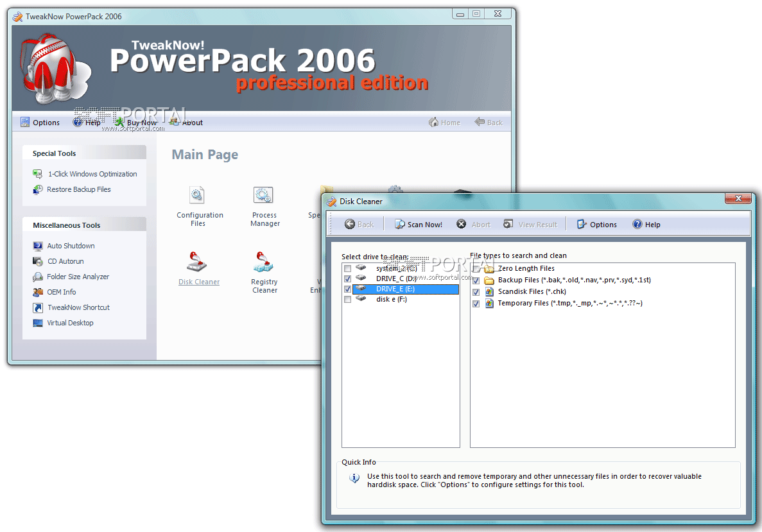The width and height of the screenshot is (762, 532).
Task: Open Help menu in PowerPack window
Action: click(87, 123)
